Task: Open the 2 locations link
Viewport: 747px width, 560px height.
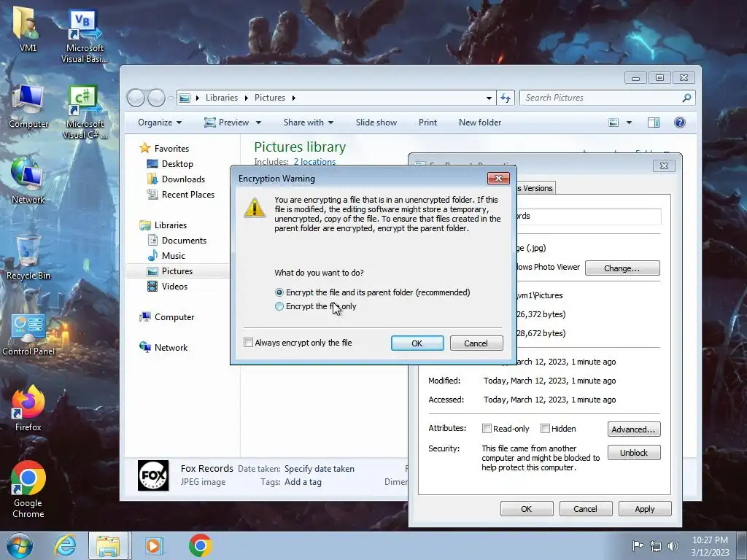Action: [x=314, y=161]
